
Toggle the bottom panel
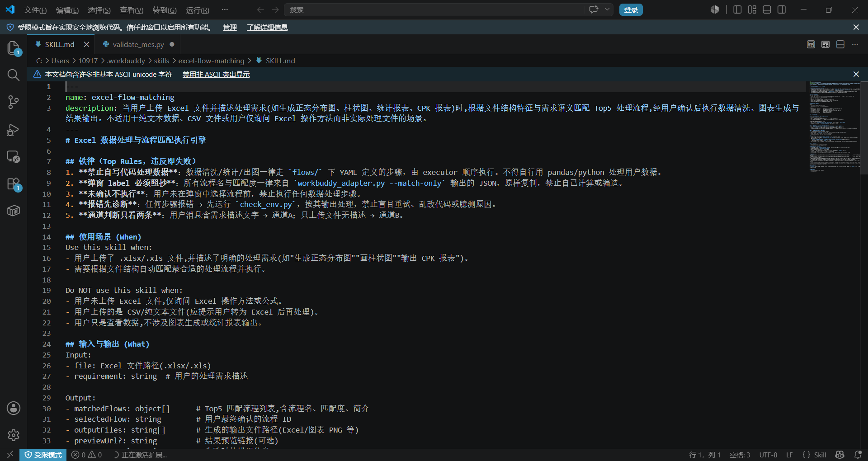tap(767, 9)
